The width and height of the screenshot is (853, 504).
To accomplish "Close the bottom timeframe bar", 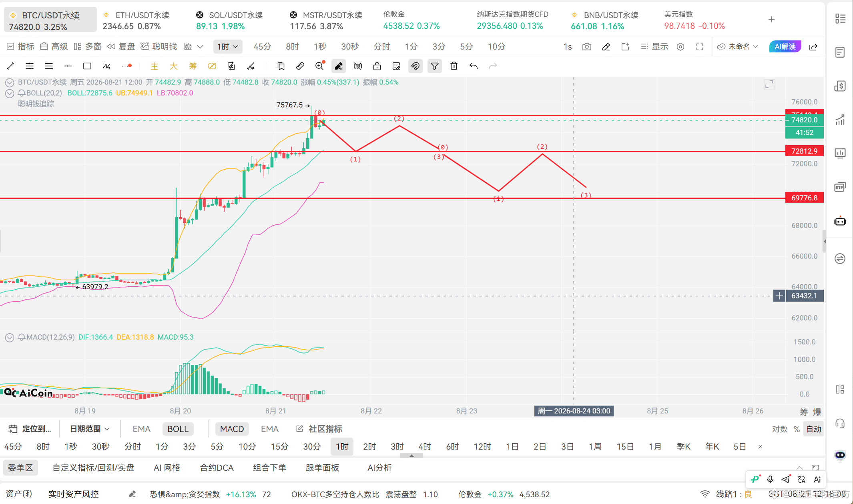I will pyautogui.click(x=760, y=447).
